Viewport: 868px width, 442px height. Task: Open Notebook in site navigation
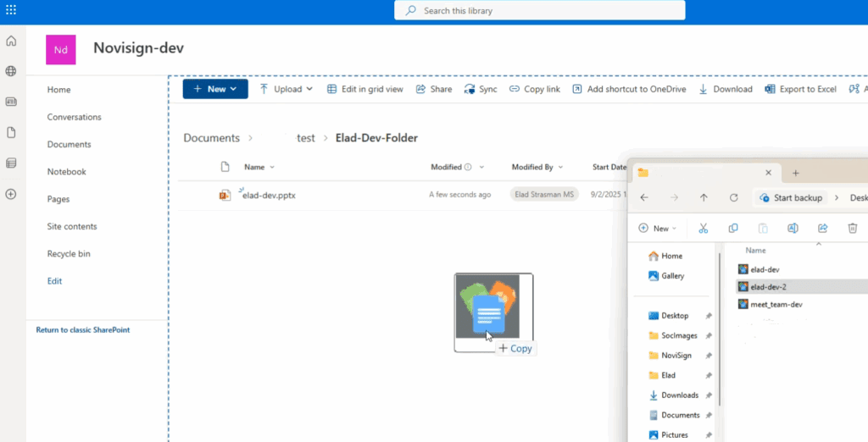tap(66, 172)
